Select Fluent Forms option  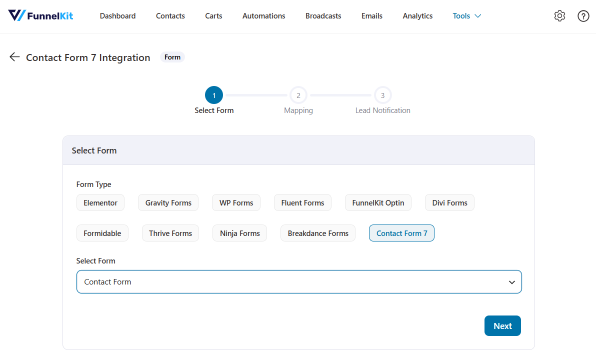(x=302, y=202)
